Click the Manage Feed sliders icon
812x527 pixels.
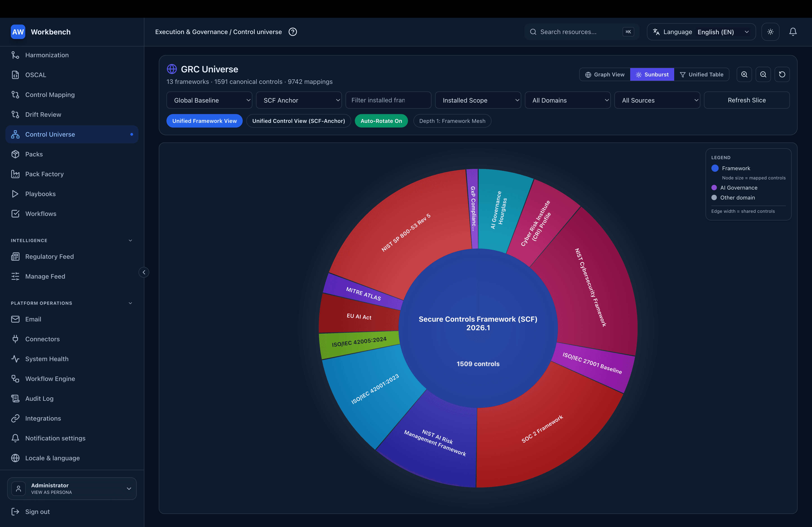(15, 276)
